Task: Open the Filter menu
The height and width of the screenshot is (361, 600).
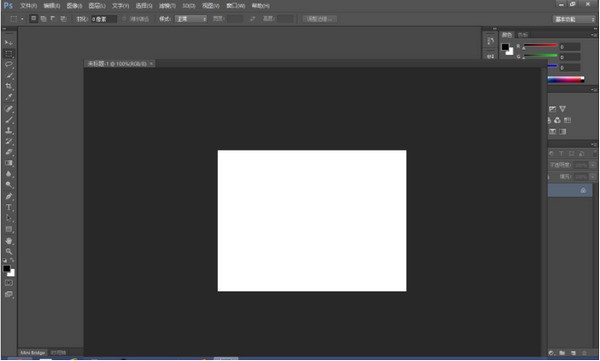Action: tap(167, 6)
